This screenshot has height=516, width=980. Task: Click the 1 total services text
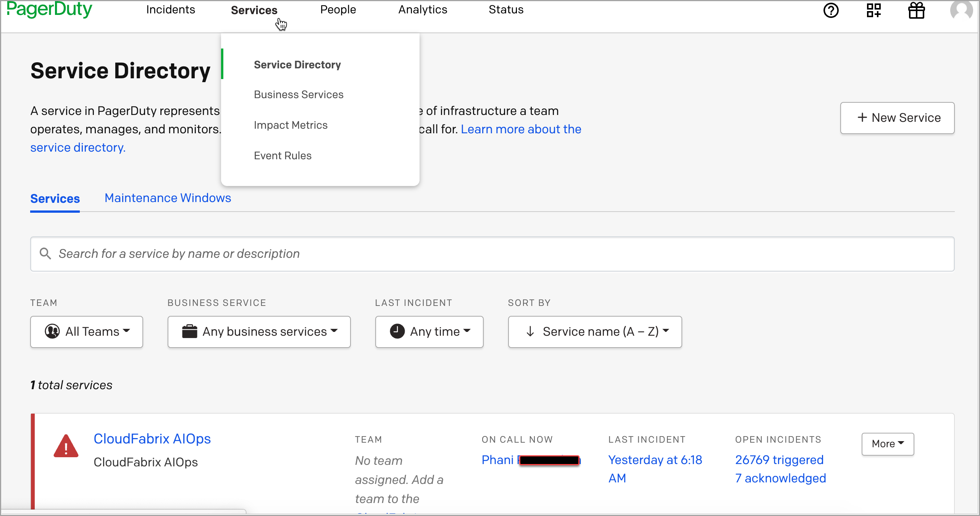click(x=71, y=385)
